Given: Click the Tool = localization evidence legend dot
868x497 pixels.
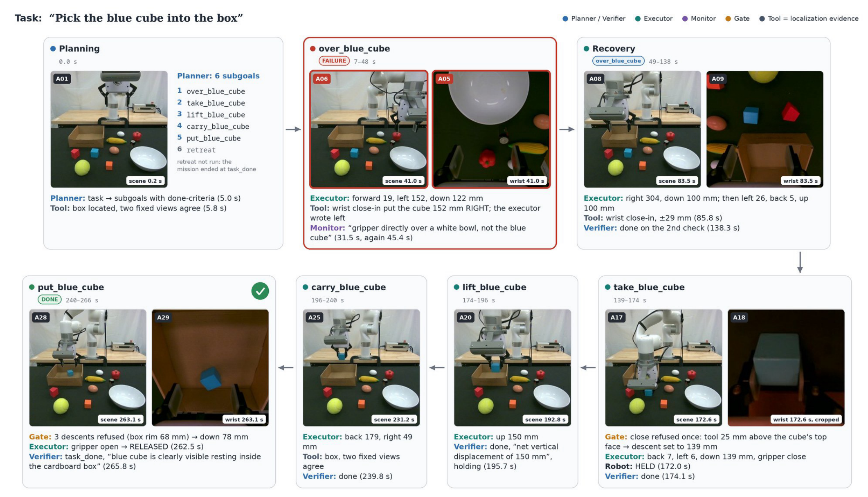Looking at the screenshot, I should pyautogui.click(x=762, y=18).
